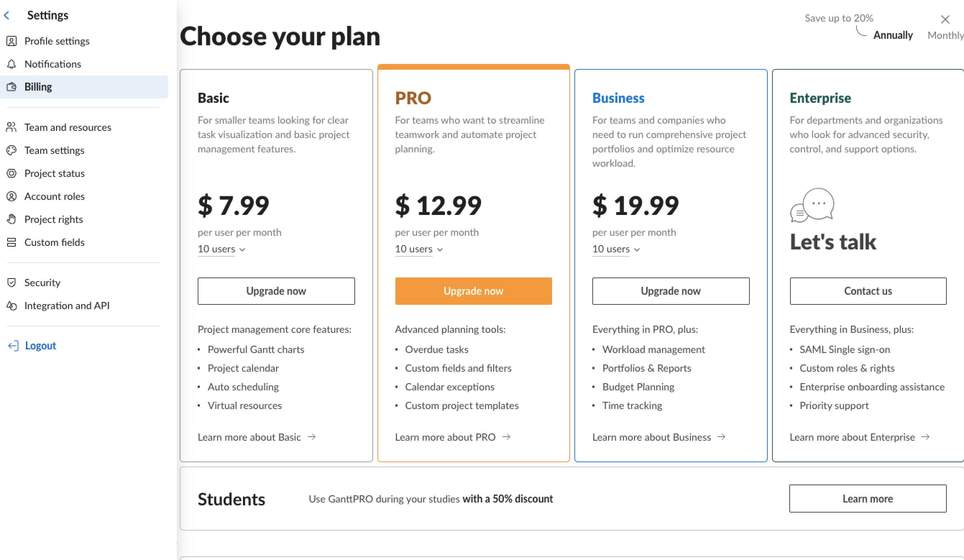
Task: Select the Project status icon
Action: click(12, 173)
